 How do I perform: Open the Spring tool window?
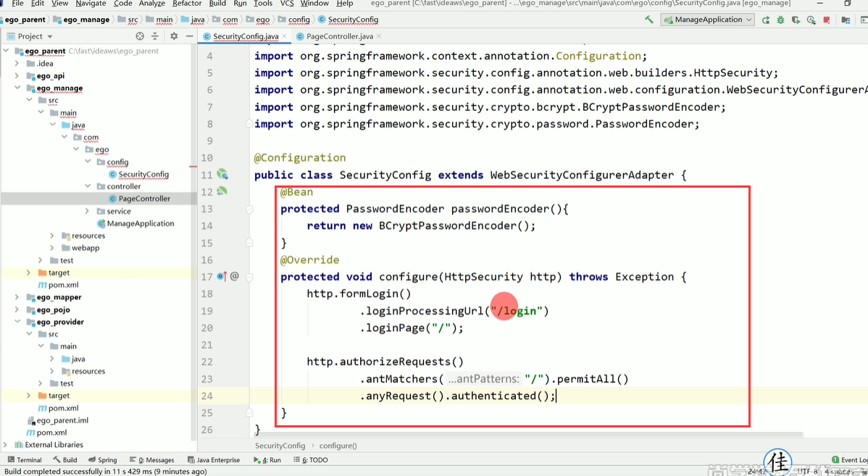coord(103,460)
